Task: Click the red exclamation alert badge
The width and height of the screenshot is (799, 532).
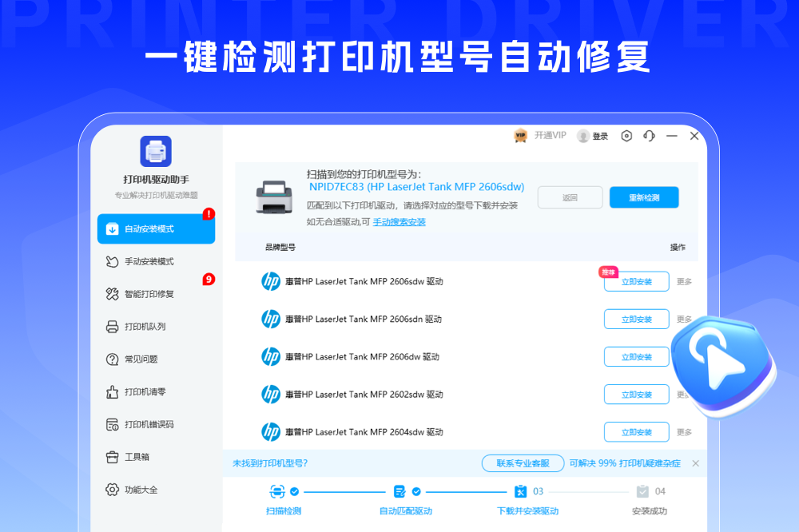Action: coord(209,214)
